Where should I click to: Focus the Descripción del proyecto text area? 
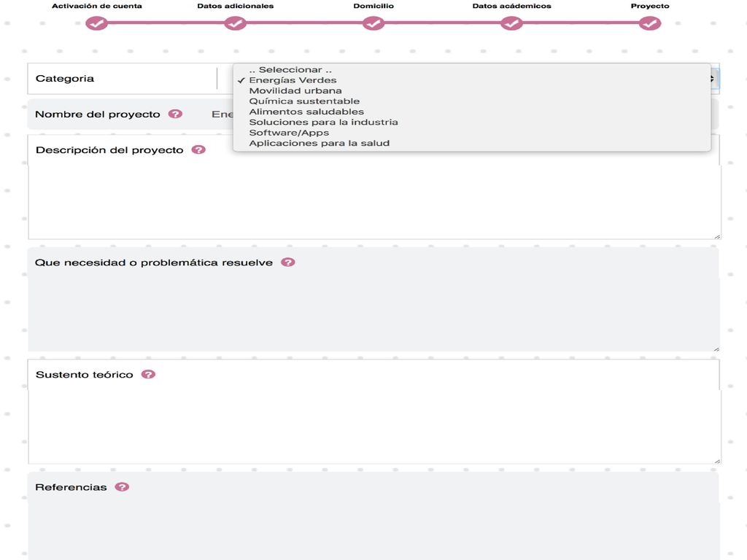click(x=374, y=202)
